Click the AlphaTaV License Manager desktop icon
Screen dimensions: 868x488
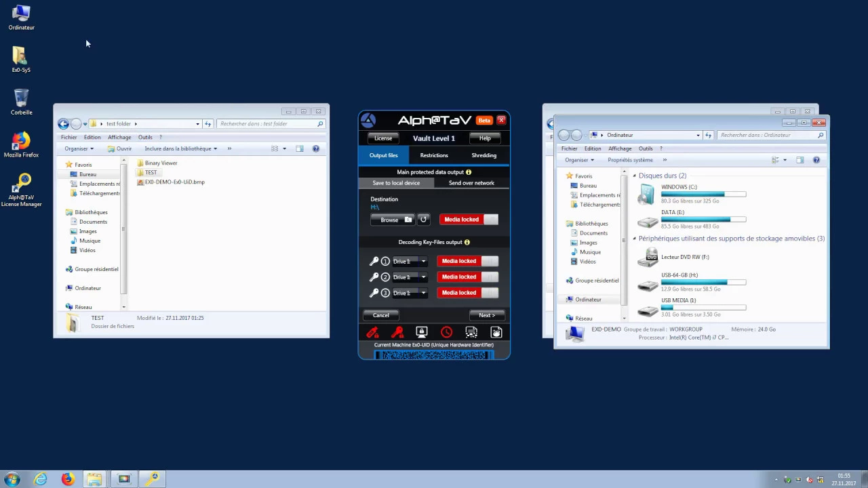pyautogui.click(x=21, y=190)
